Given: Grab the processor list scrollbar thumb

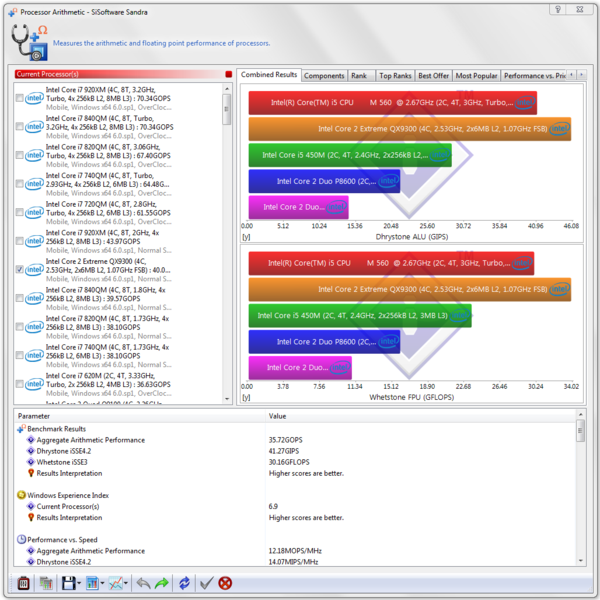Looking at the screenshot, I should [x=227, y=109].
